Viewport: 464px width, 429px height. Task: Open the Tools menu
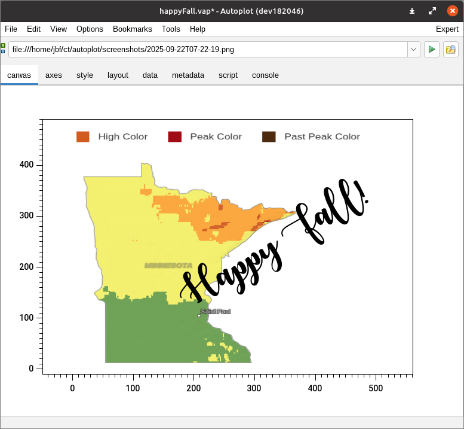(171, 29)
